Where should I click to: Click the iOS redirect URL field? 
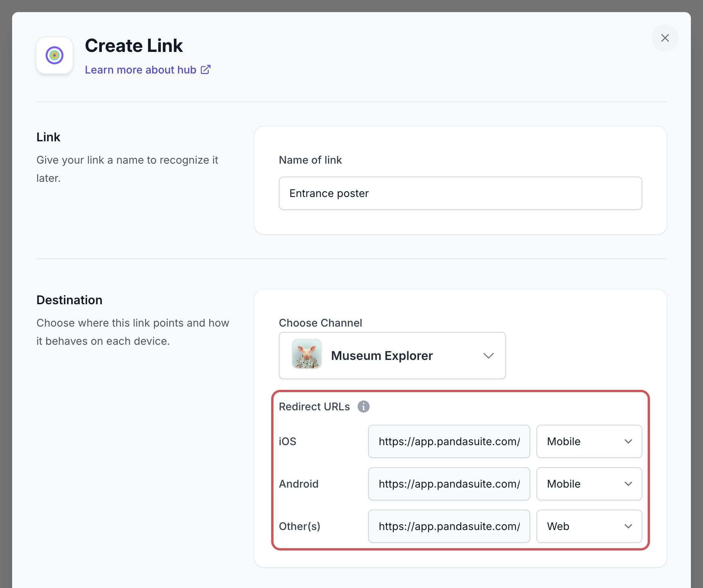[449, 441]
